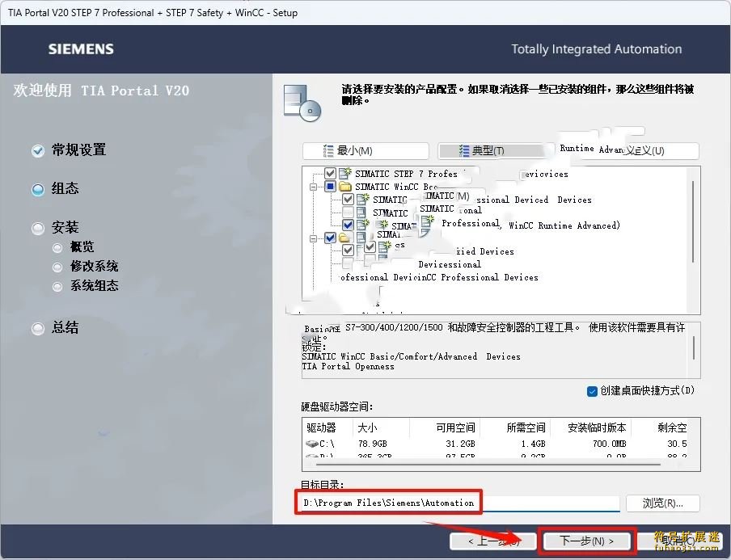Click the TIA Portal Openness description line
Screen dimensions: 731x560
click(348, 367)
